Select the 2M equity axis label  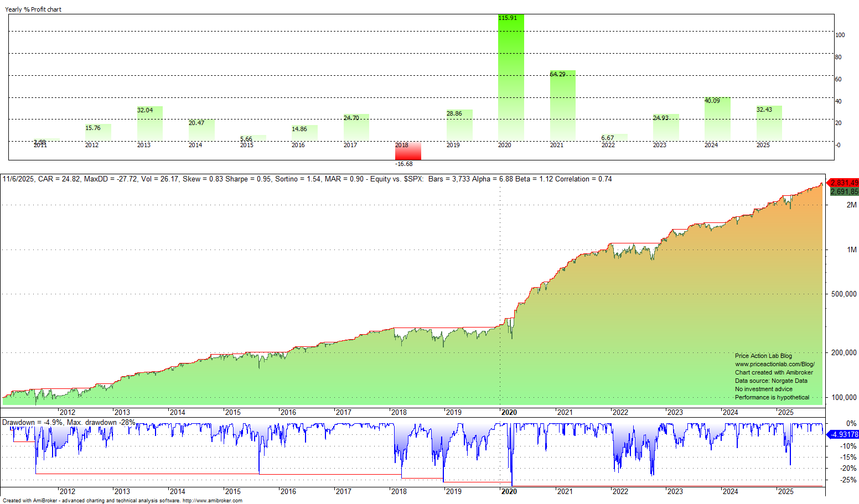click(851, 205)
